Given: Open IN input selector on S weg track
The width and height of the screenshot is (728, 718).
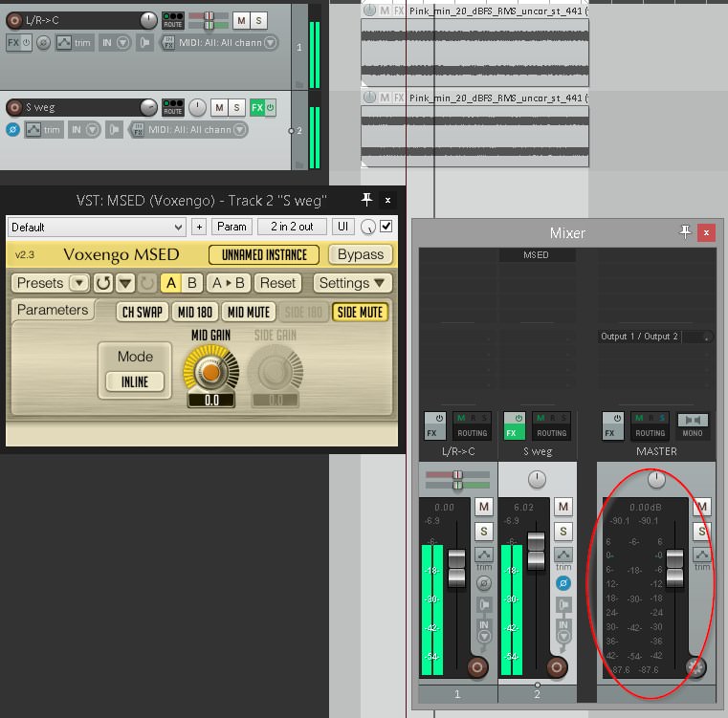Looking at the screenshot, I should click(84, 129).
